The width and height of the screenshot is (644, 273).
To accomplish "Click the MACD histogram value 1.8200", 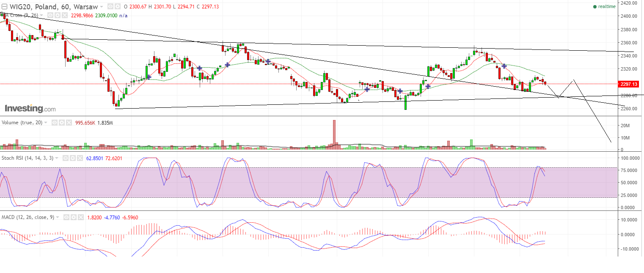I will point(94,217).
